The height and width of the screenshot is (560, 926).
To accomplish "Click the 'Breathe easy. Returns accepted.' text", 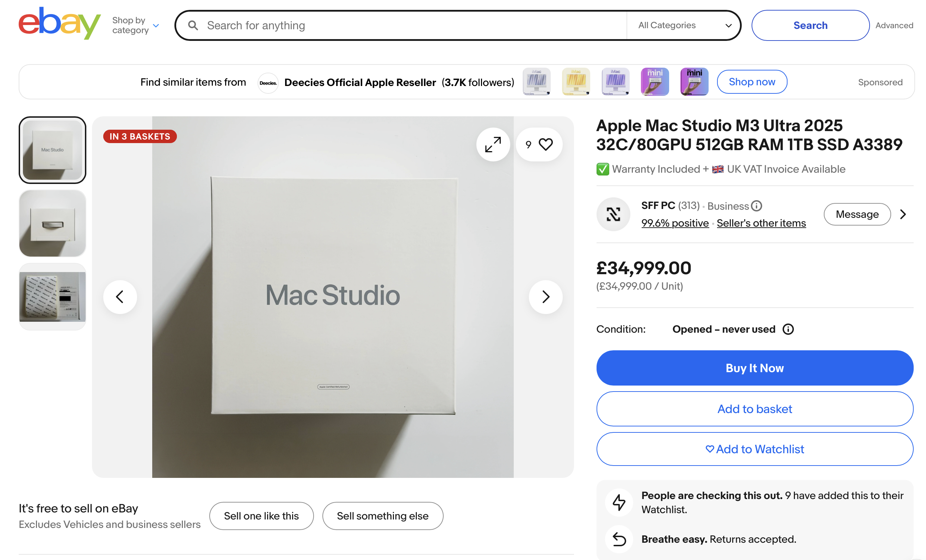I will click(x=718, y=539).
